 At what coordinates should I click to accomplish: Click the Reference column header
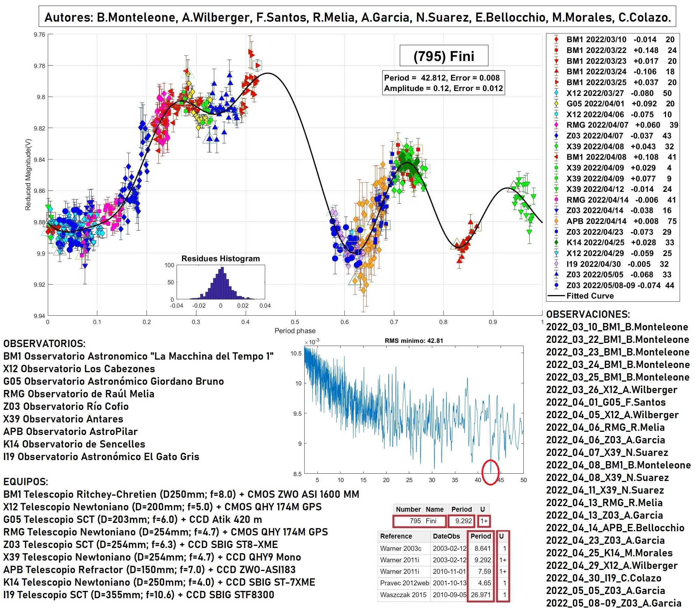404,536
